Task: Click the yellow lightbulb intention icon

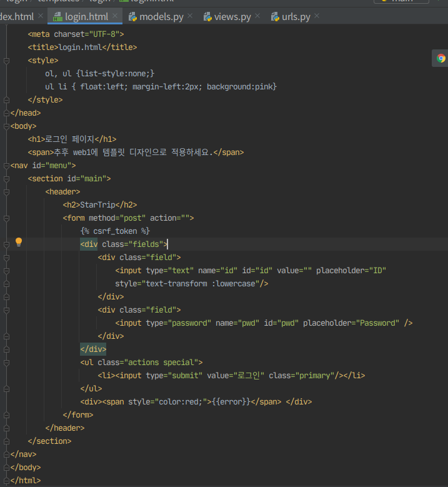Action: [x=19, y=242]
